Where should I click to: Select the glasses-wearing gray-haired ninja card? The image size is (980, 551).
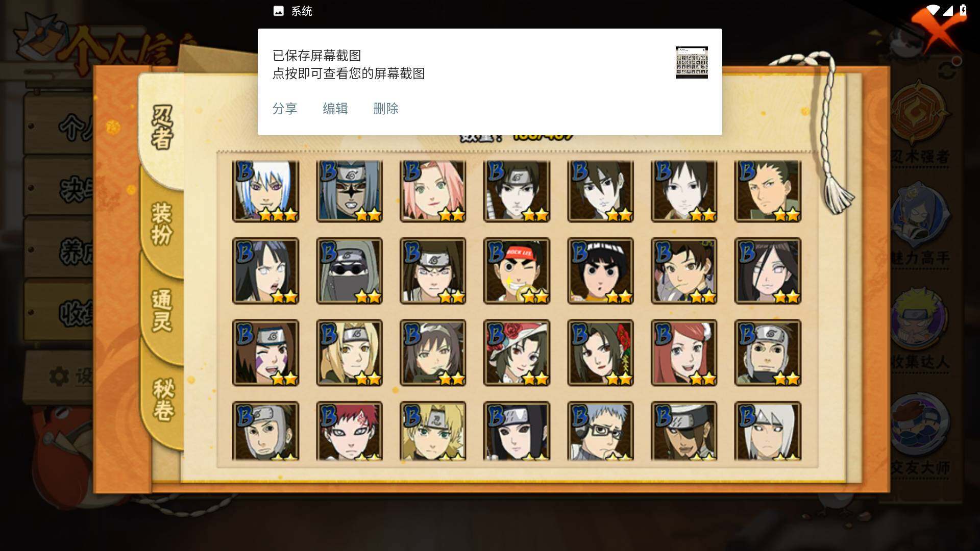(600, 431)
